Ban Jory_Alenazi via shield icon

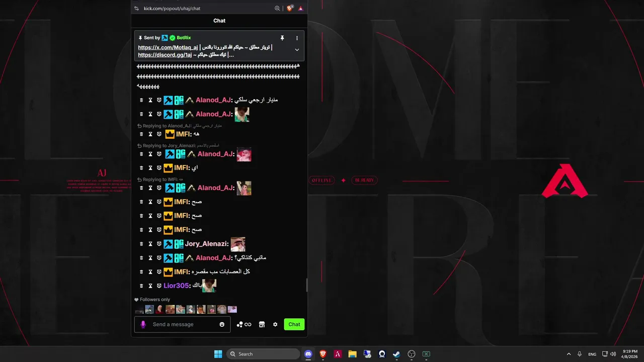point(159,244)
